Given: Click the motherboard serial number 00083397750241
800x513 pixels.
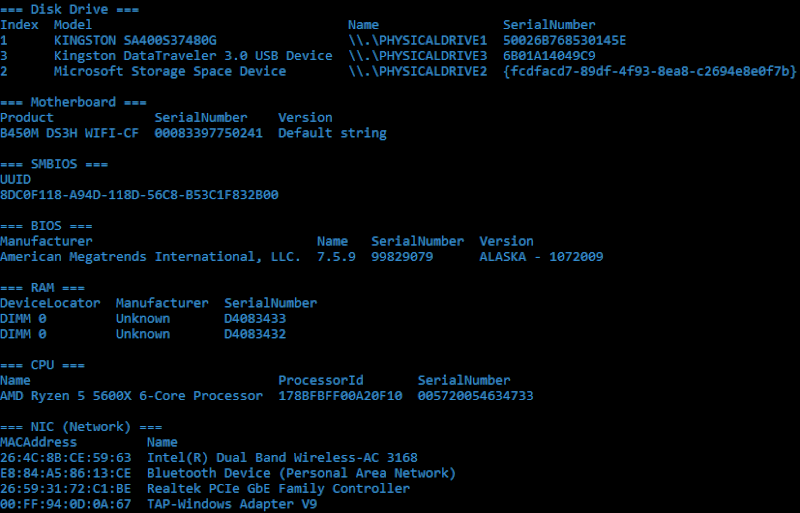Looking at the screenshot, I should click(x=209, y=133).
